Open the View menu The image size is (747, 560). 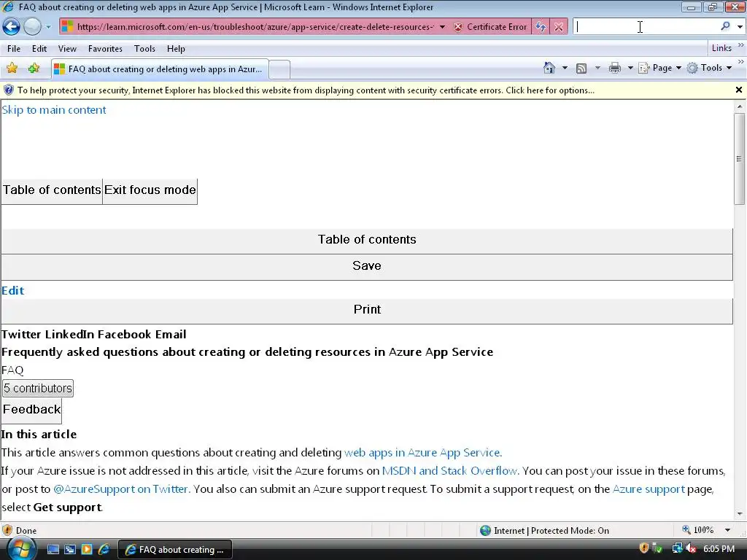pos(67,49)
